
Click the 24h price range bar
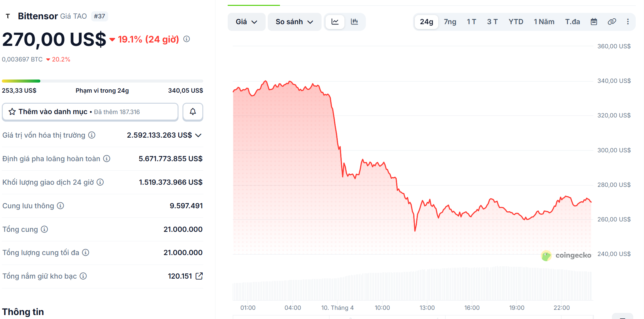pos(102,81)
